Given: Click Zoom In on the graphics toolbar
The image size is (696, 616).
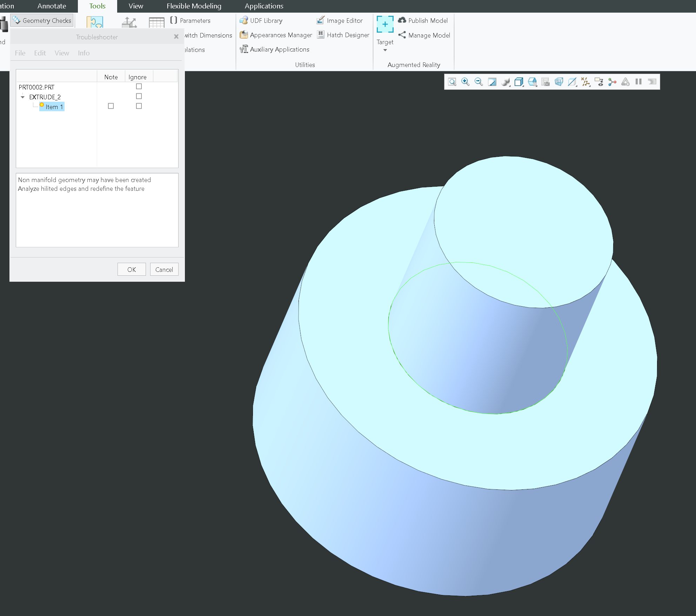Looking at the screenshot, I should click(x=464, y=81).
